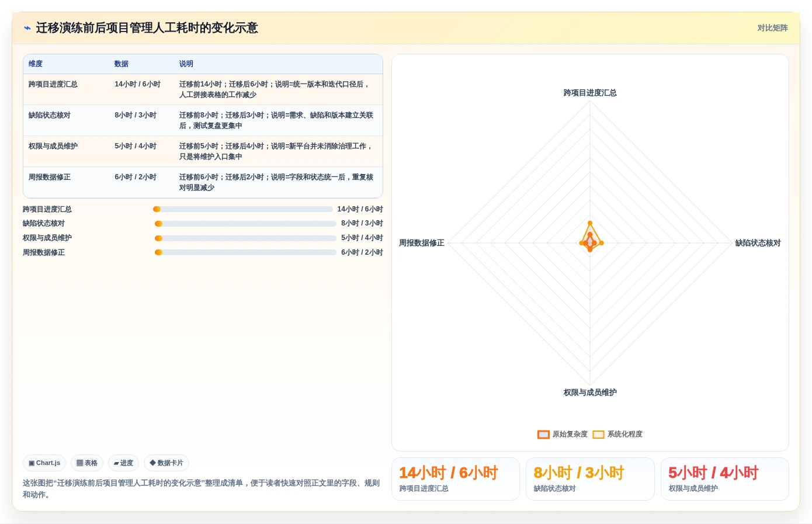Click the 维度 column header
This screenshot has height=524, width=812.
pos(36,64)
